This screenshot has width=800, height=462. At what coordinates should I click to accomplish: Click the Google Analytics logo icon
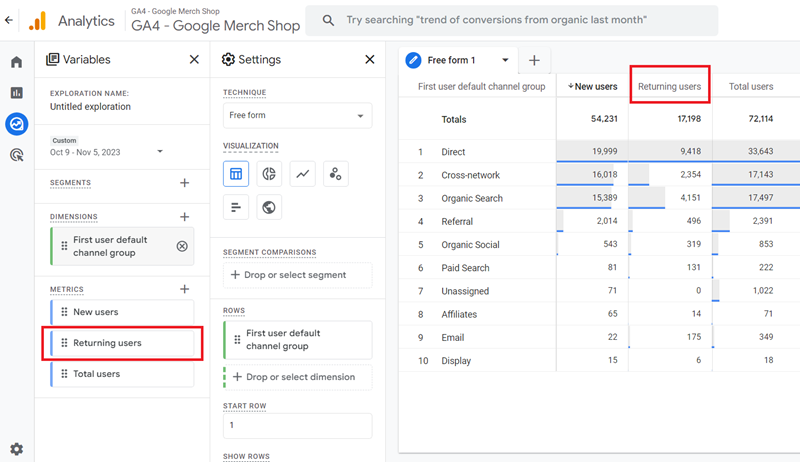tap(38, 21)
